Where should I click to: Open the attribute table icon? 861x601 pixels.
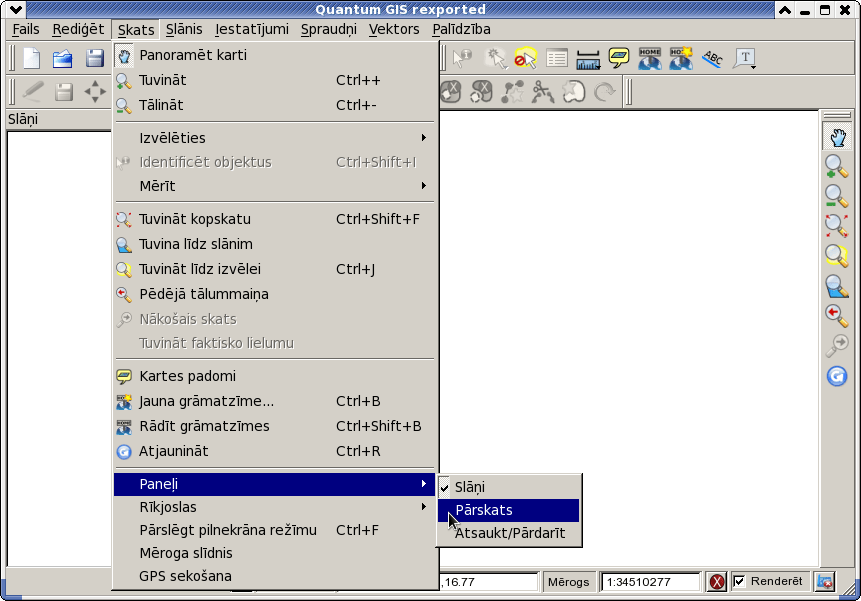tap(557, 58)
